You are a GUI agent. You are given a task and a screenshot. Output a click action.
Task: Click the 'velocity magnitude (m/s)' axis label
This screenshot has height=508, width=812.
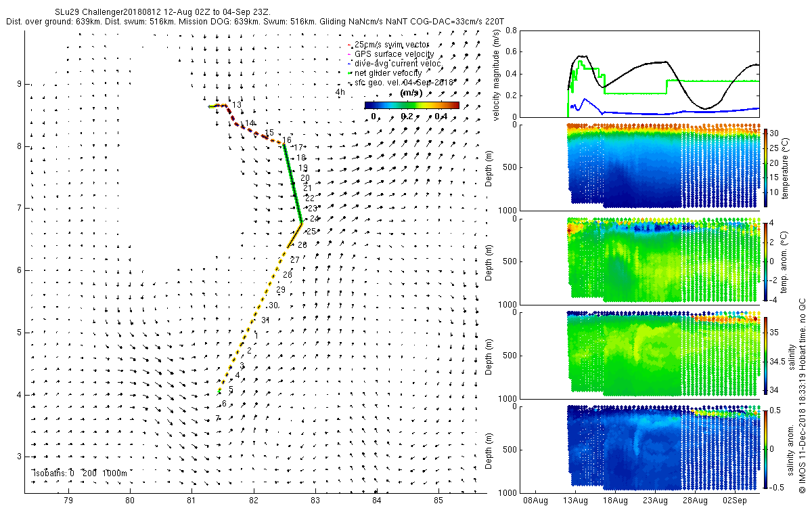click(x=496, y=74)
